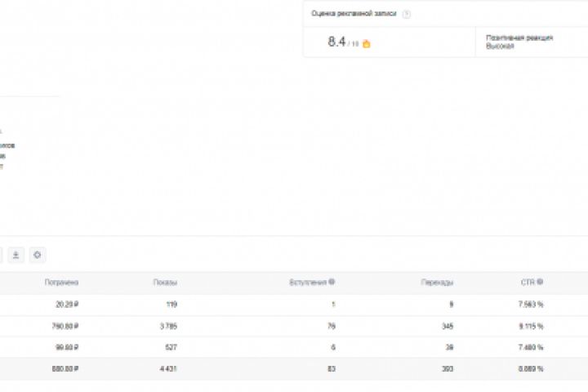
Task: Click the download icon above the table
Action: pyautogui.click(x=16, y=255)
